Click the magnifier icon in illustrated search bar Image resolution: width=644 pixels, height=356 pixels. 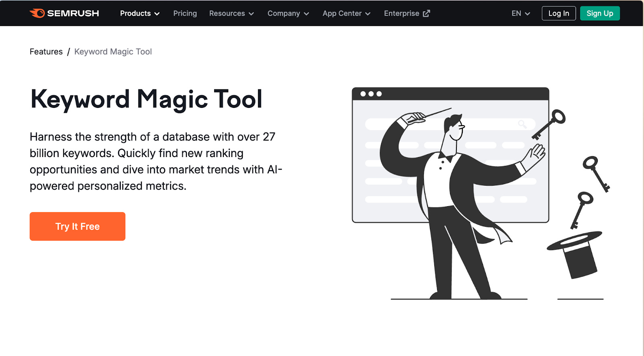(522, 124)
